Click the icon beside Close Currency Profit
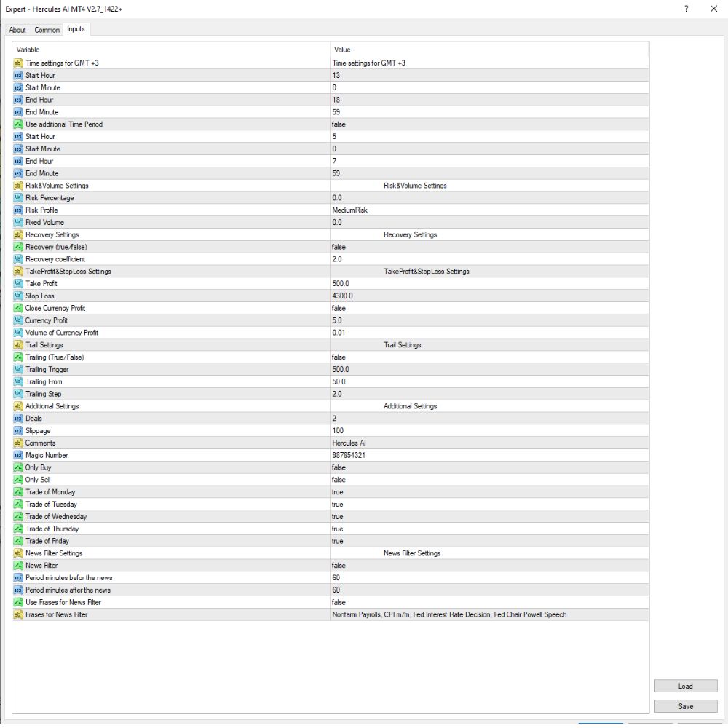The width and height of the screenshot is (728, 728). click(18, 308)
